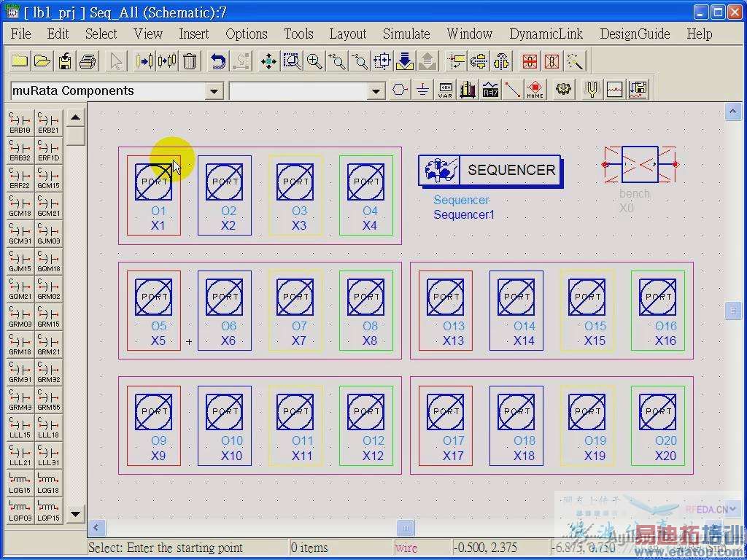
Task: Click the Sequencer1 instance name label
Action: 464,215
